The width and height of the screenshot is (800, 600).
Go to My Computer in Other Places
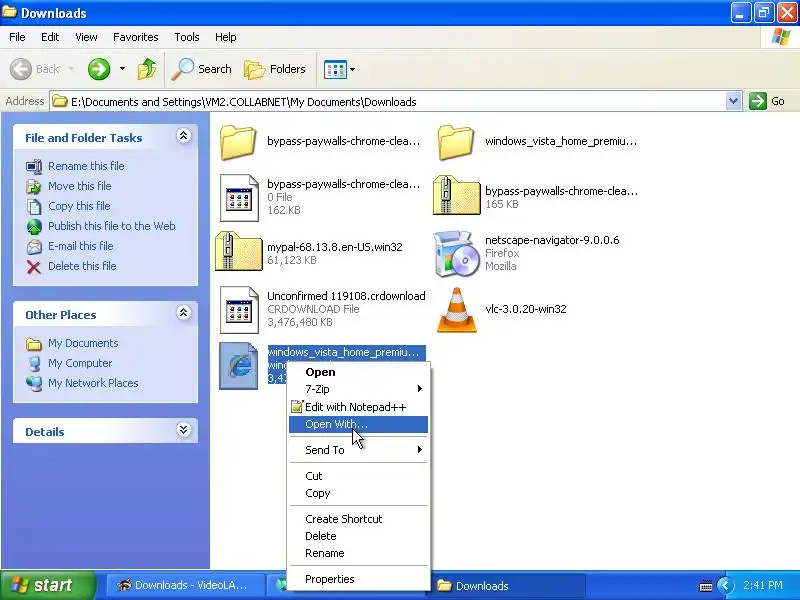(80, 363)
